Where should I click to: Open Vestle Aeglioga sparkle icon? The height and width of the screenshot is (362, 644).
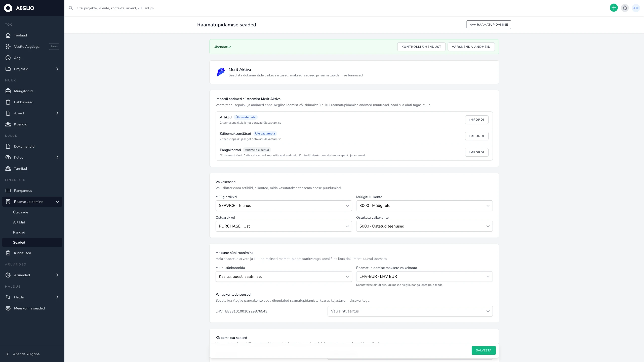pos(8,47)
